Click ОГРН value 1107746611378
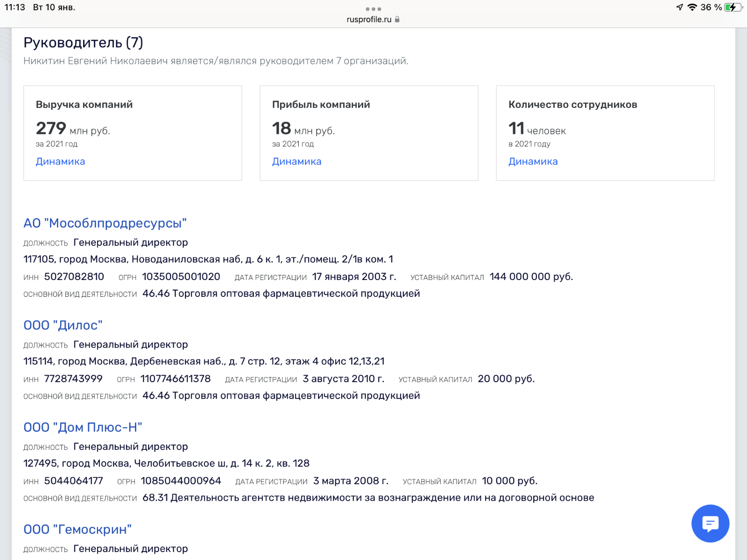747x560 pixels. click(176, 379)
